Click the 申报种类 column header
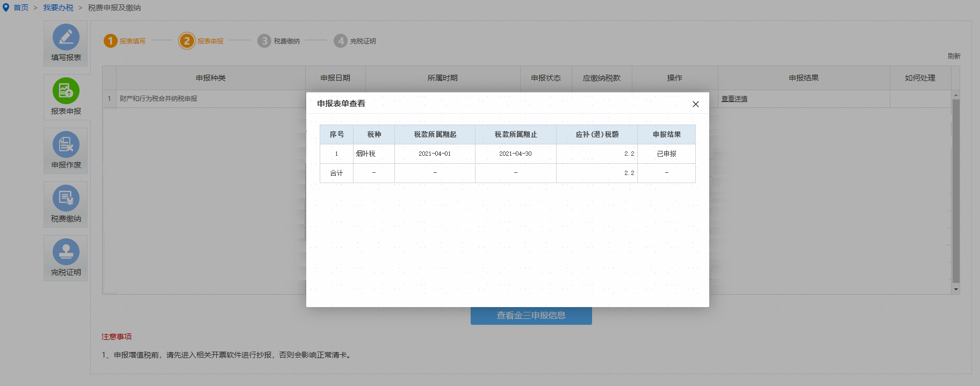 (211, 78)
